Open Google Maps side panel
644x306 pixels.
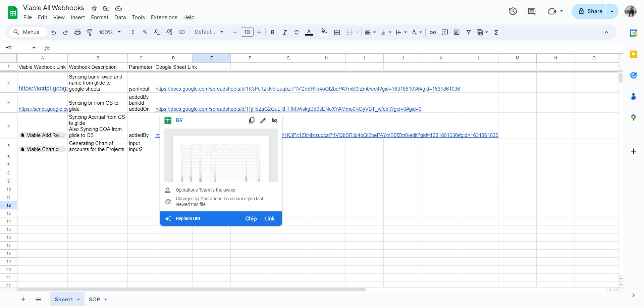tap(633, 117)
